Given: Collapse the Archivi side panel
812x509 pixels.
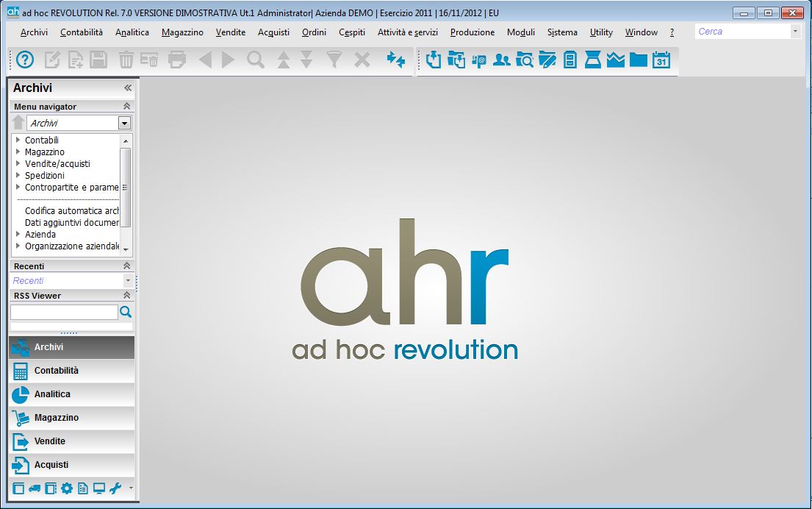Looking at the screenshot, I should pyautogui.click(x=127, y=88).
